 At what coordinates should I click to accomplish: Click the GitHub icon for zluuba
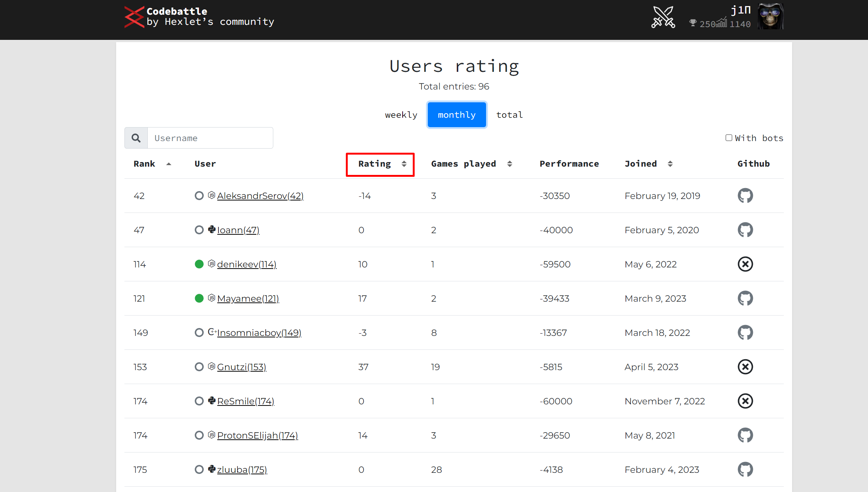(745, 469)
